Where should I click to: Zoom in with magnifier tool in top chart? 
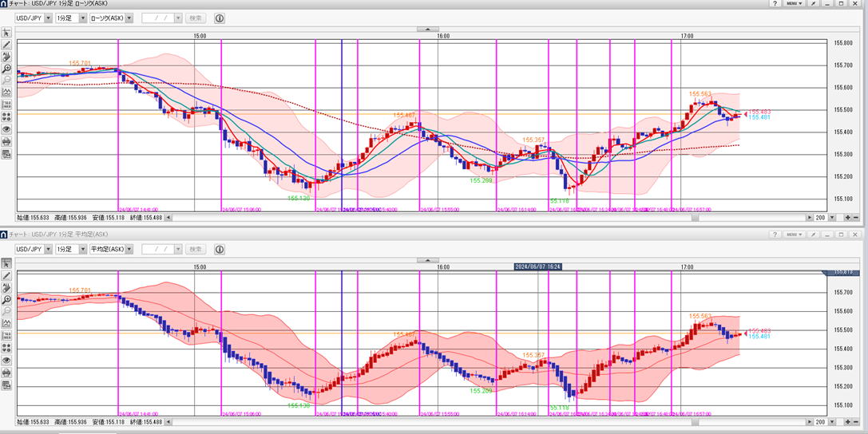click(x=6, y=69)
